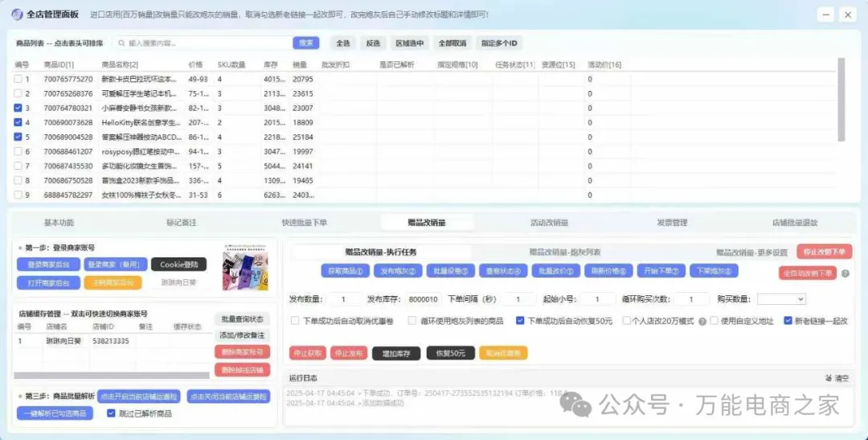
Task: Open the 赠品改销量-炮灰列表 sub-tab
Action: tap(565, 252)
